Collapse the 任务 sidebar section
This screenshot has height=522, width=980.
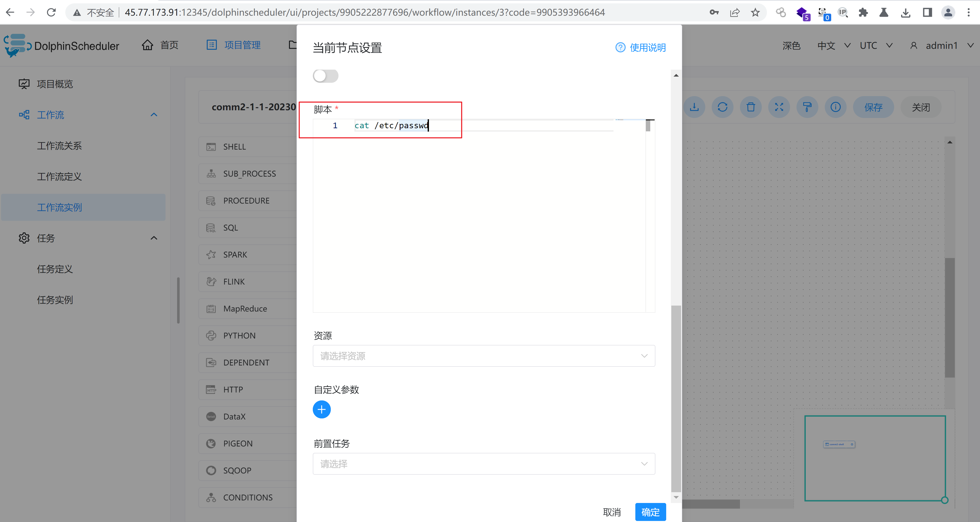(154, 238)
